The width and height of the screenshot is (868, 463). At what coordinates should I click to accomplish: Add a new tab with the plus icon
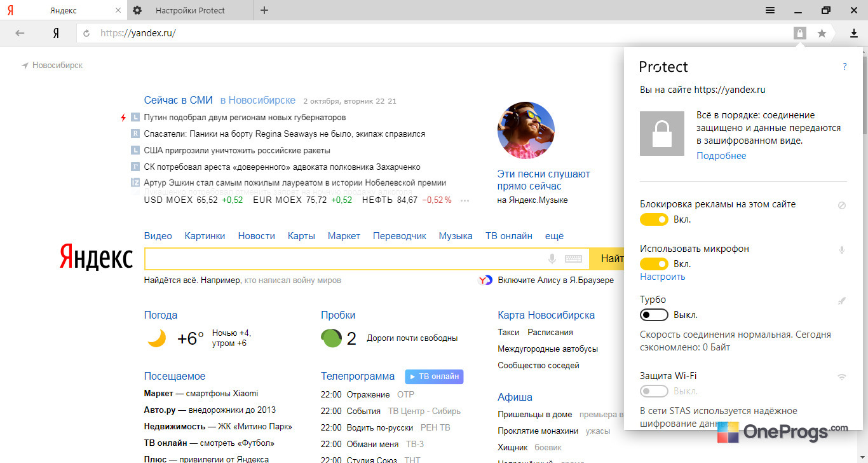pos(264,10)
